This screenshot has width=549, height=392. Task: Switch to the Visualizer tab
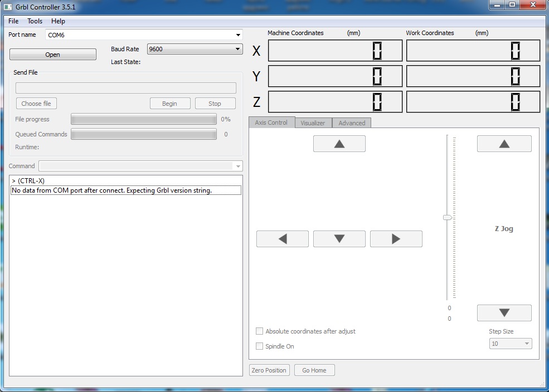313,123
